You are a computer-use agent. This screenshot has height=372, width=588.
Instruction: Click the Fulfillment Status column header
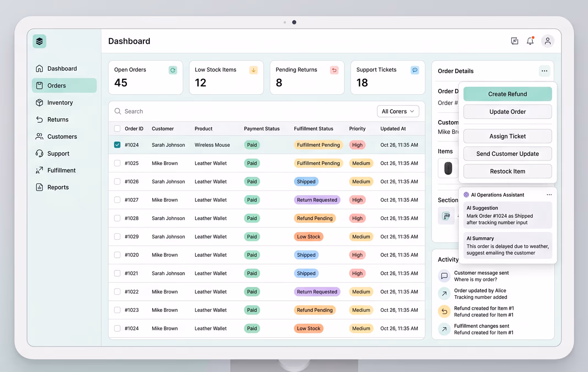click(313, 129)
